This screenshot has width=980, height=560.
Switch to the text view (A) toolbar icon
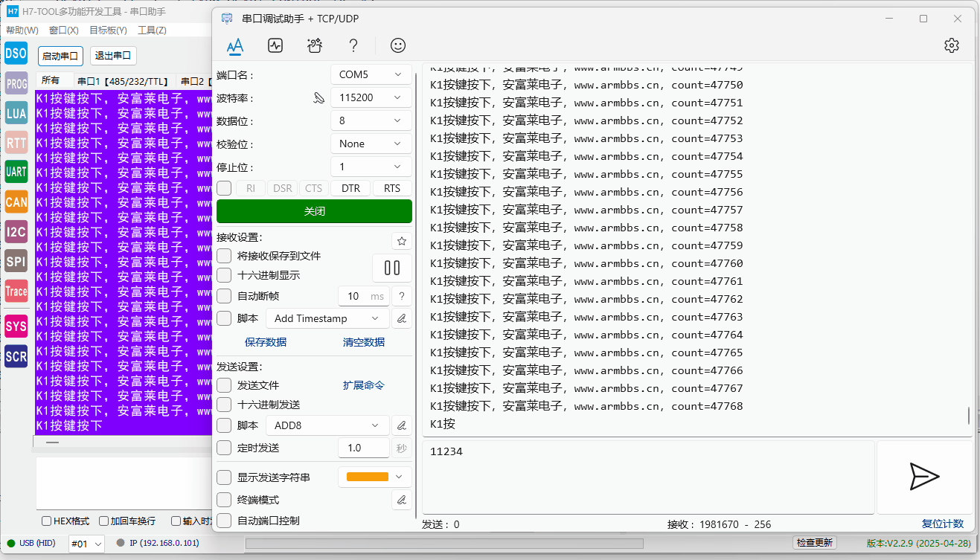pos(235,45)
